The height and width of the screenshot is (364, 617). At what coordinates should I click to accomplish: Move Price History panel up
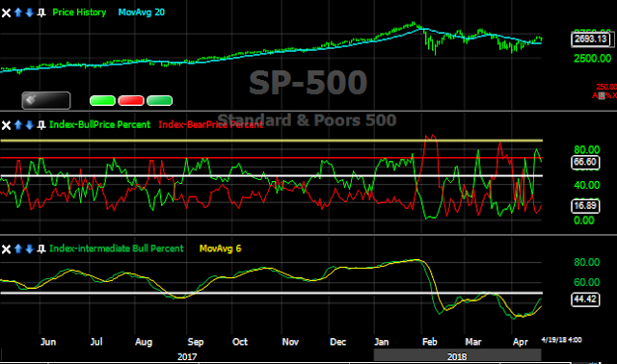[x=18, y=13]
